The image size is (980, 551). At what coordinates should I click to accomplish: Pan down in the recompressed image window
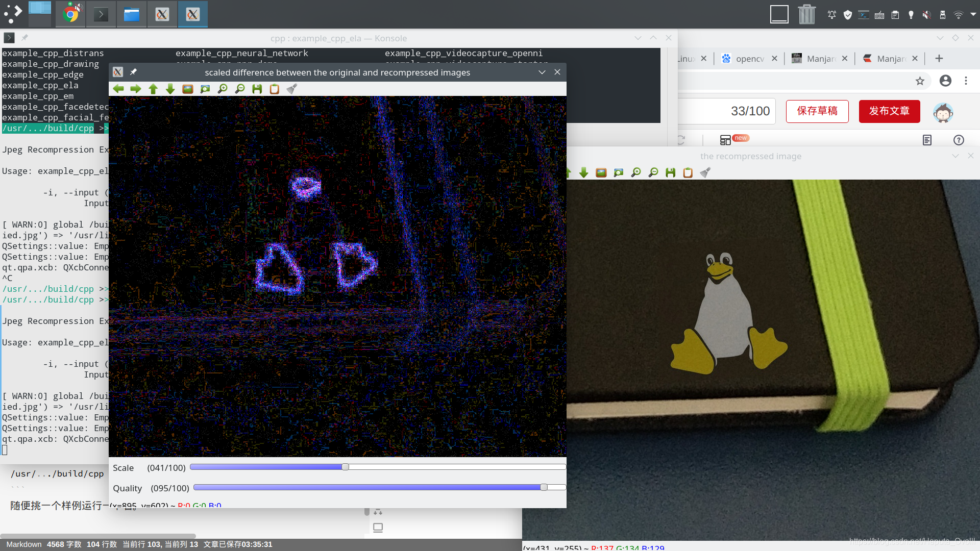[584, 172]
